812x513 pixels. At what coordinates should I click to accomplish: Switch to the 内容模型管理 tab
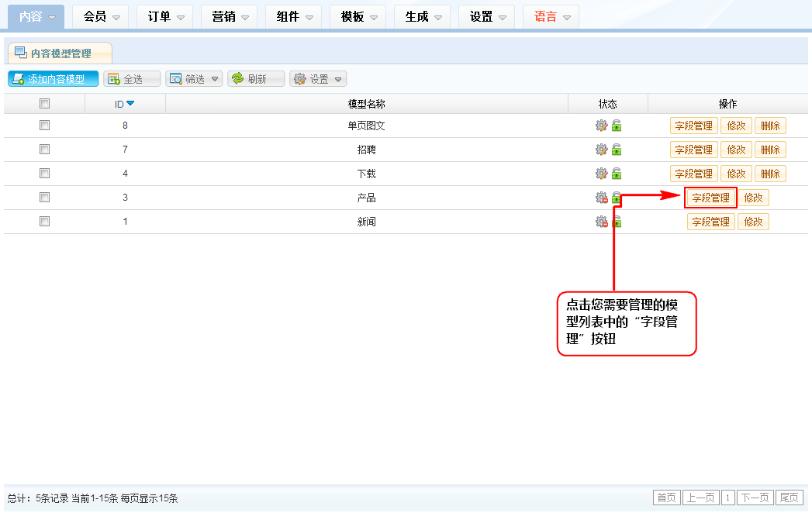tap(60, 53)
